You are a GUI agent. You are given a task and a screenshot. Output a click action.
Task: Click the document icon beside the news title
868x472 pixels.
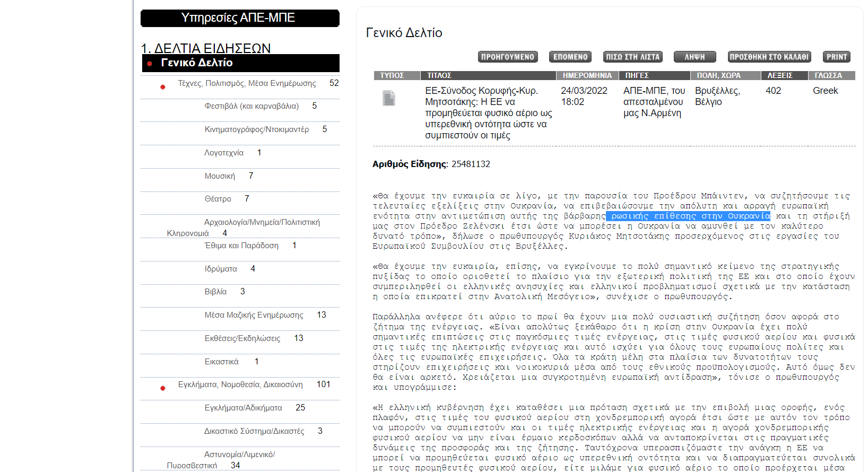point(389,98)
